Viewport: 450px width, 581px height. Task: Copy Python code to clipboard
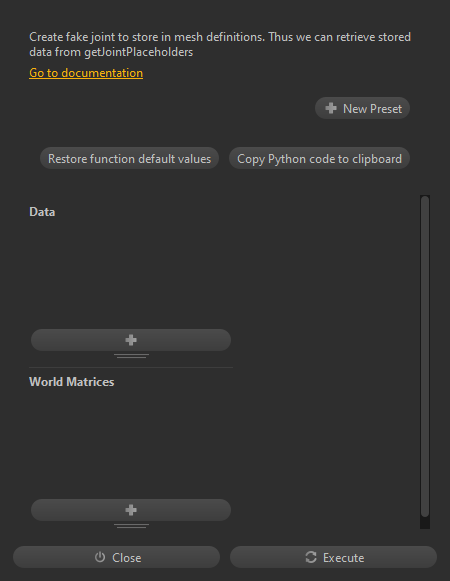click(320, 159)
